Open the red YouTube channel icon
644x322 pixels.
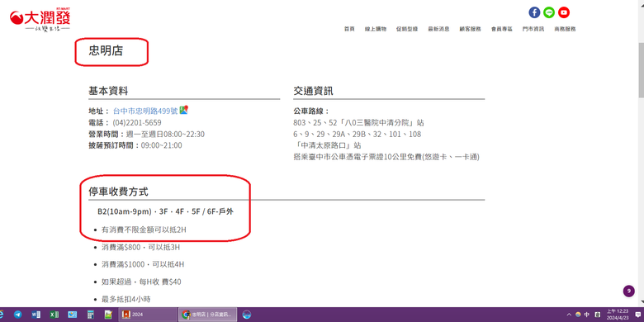coord(564,12)
